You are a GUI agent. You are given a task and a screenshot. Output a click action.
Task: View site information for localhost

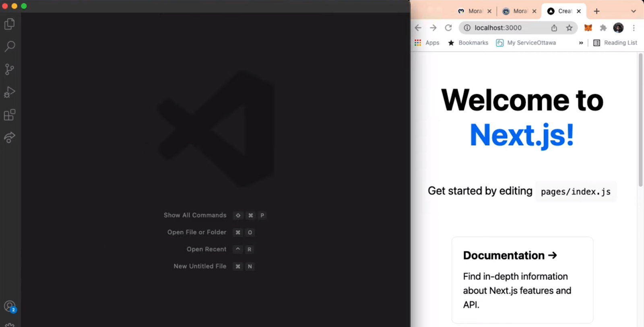point(467,28)
